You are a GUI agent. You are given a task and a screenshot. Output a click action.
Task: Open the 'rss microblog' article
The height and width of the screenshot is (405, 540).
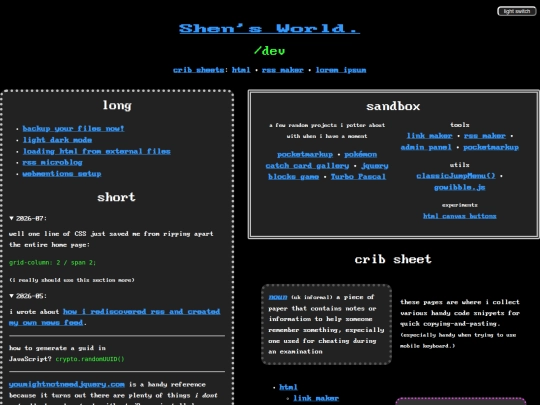coord(52,162)
